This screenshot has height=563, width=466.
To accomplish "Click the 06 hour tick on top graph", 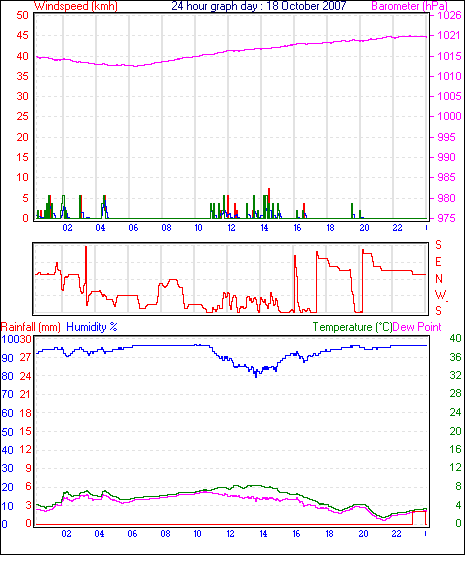I will pyautogui.click(x=133, y=228).
